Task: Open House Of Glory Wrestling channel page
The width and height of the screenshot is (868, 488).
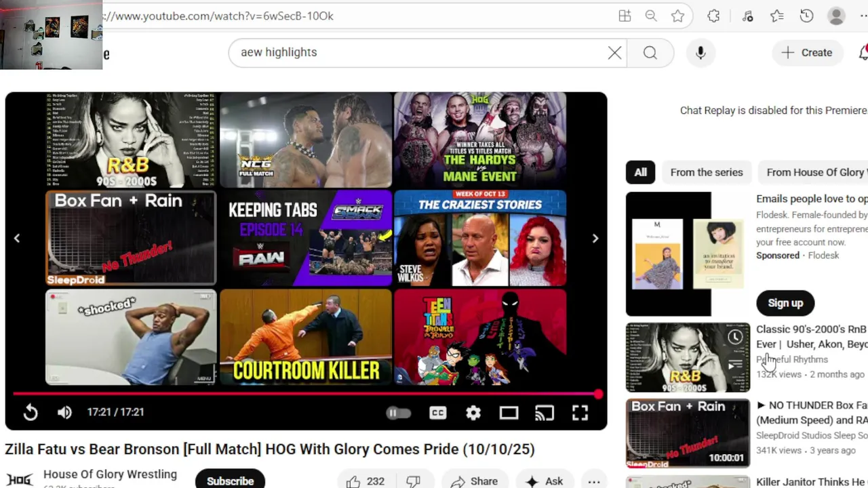Action: (x=110, y=474)
